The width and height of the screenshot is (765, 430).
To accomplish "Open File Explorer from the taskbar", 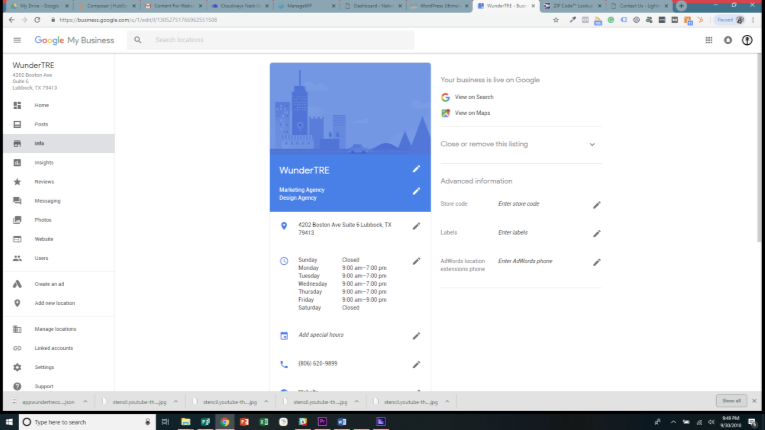I will [x=185, y=422].
